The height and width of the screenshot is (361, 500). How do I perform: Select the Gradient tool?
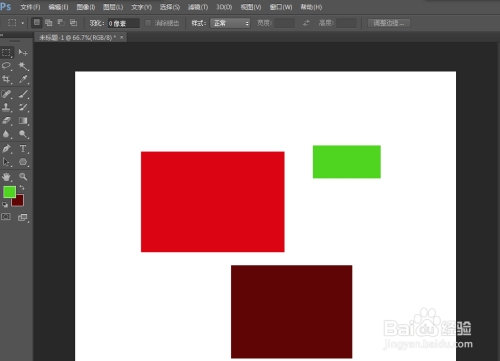tap(23, 121)
